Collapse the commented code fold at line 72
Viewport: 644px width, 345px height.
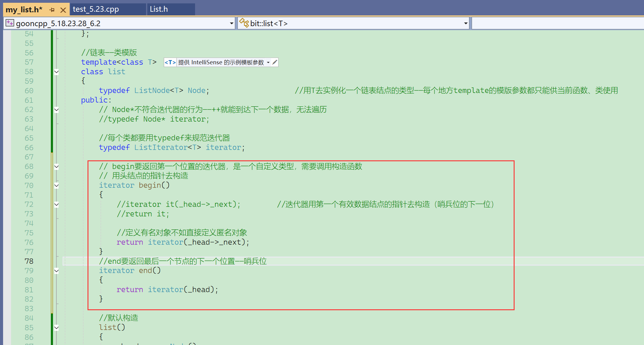point(56,205)
